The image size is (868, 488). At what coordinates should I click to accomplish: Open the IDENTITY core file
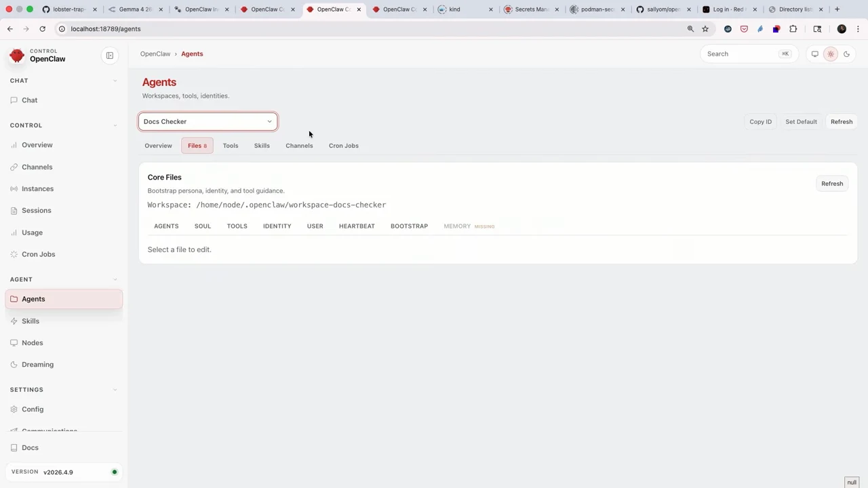[x=277, y=226]
